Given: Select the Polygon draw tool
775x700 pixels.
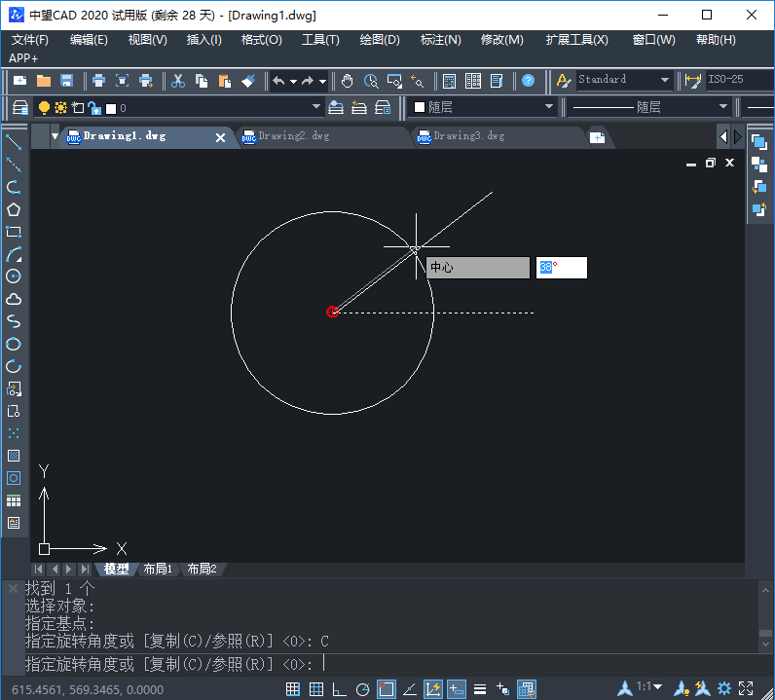Looking at the screenshot, I should pos(14,209).
